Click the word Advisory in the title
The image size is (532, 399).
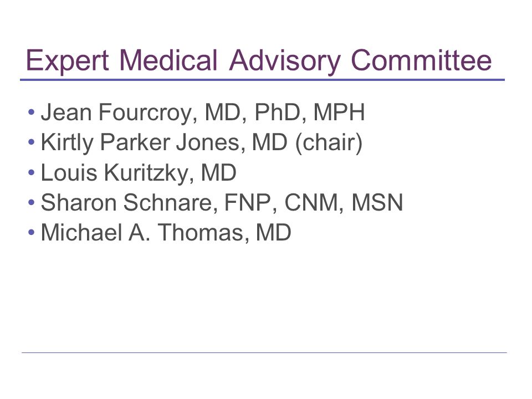coord(284,61)
